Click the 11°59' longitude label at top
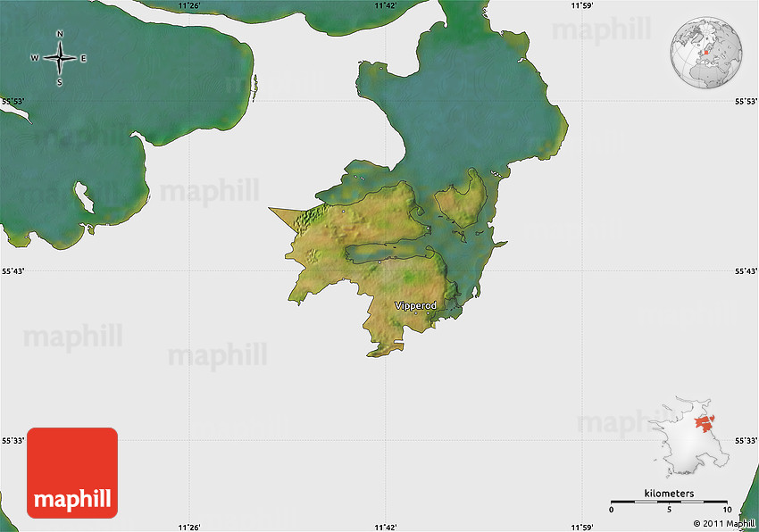The height and width of the screenshot is (532, 759). pyautogui.click(x=581, y=6)
